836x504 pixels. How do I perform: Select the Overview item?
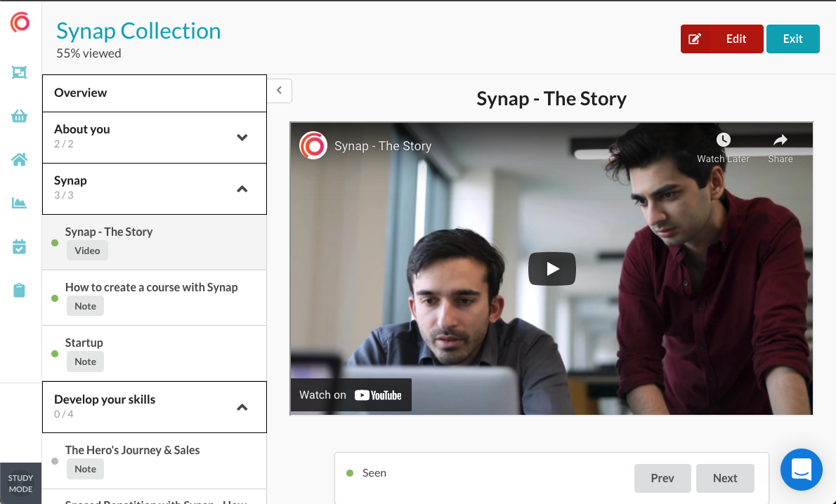click(154, 93)
